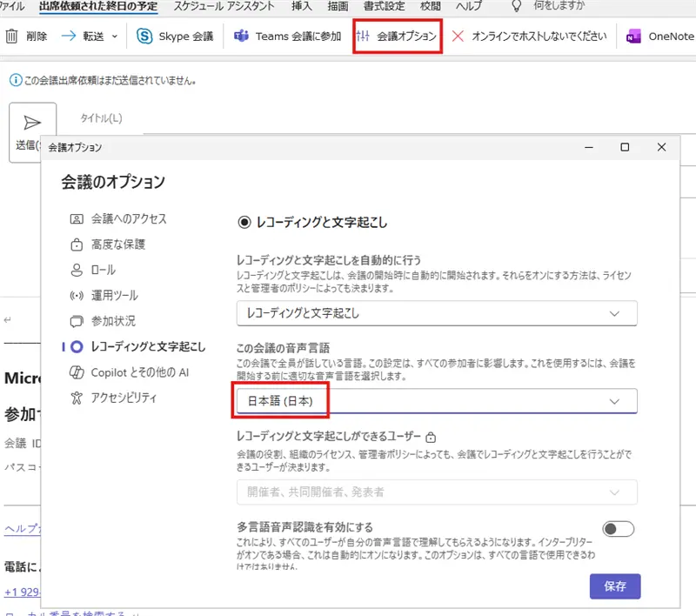
Task: Select 高度な保護 in options sidebar
Action: pyautogui.click(x=108, y=244)
